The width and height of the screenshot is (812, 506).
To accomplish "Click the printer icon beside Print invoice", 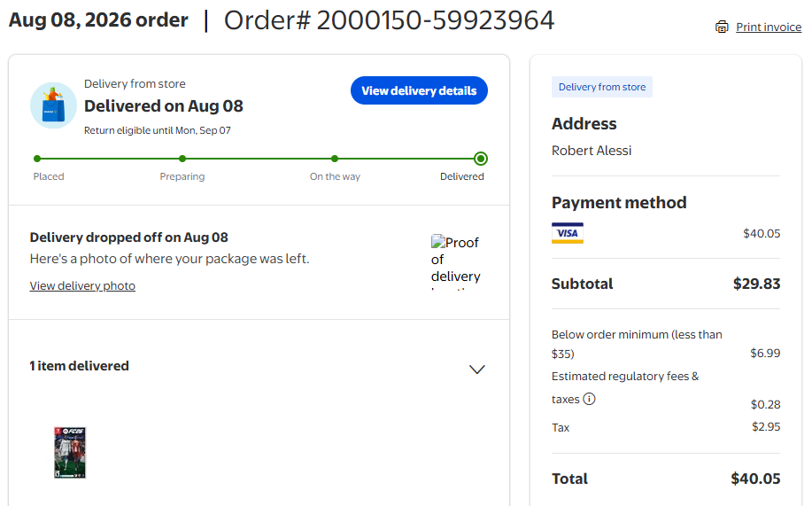I will [x=722, y=27].
